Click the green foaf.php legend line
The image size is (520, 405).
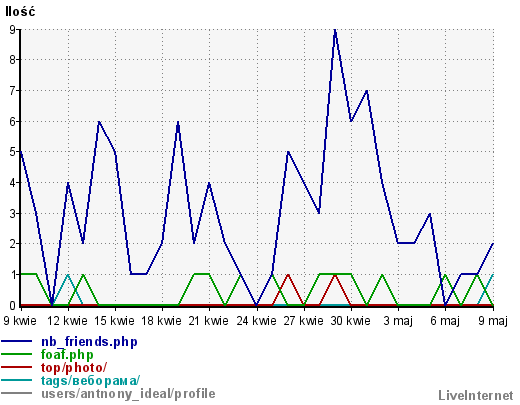point(17,354)
